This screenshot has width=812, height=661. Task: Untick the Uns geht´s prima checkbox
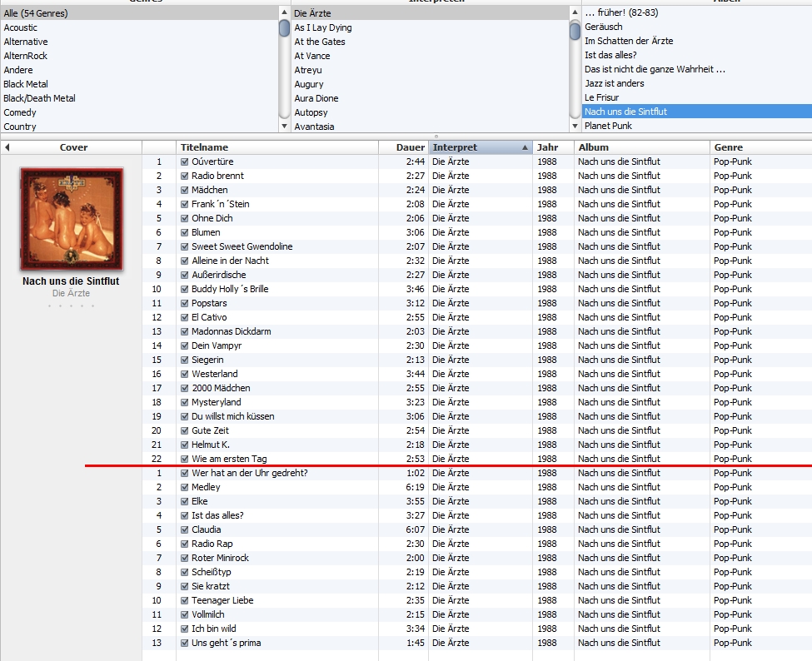[184, 643]
